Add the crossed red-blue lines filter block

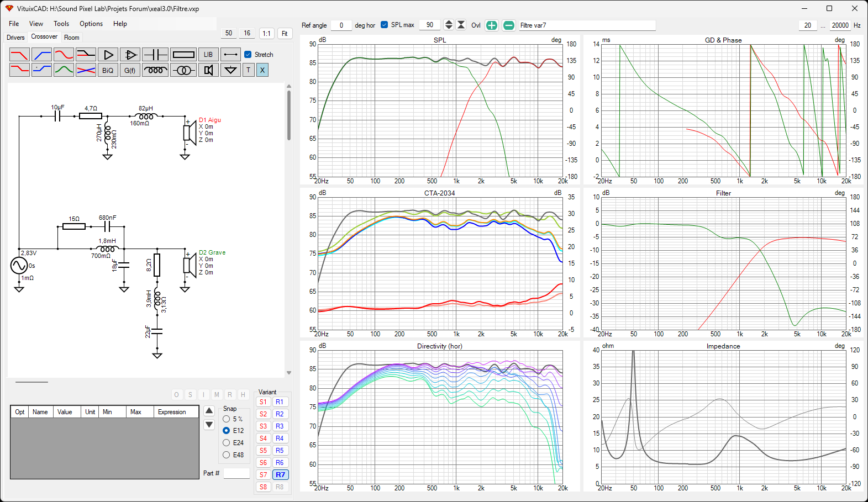point(86,70)
